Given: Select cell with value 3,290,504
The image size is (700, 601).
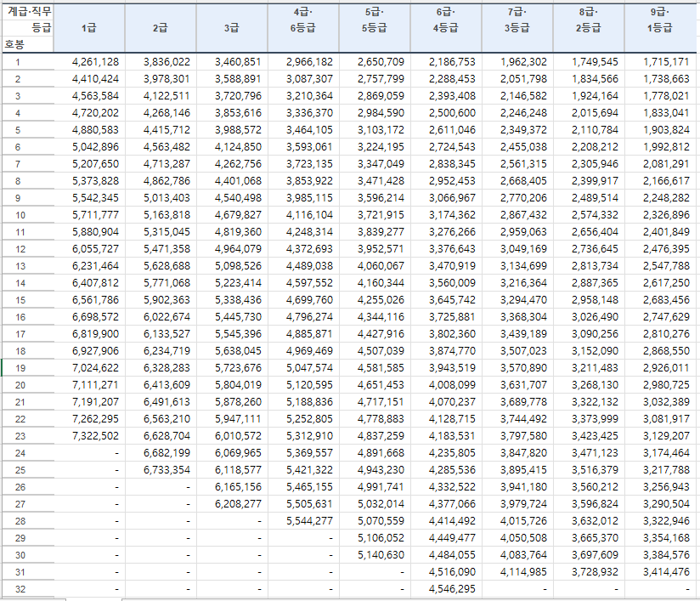Looking at the screenshot, I should (661, 503).
